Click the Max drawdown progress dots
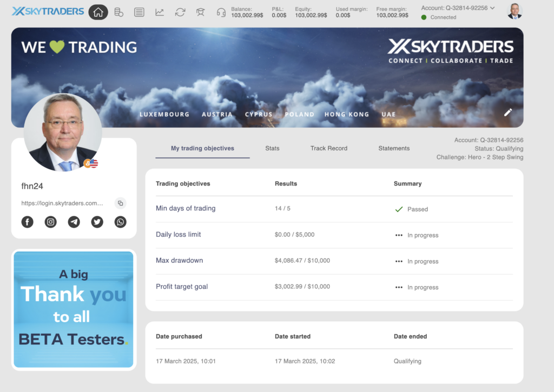The image size is (554, 392). click(x=399, y=261)
